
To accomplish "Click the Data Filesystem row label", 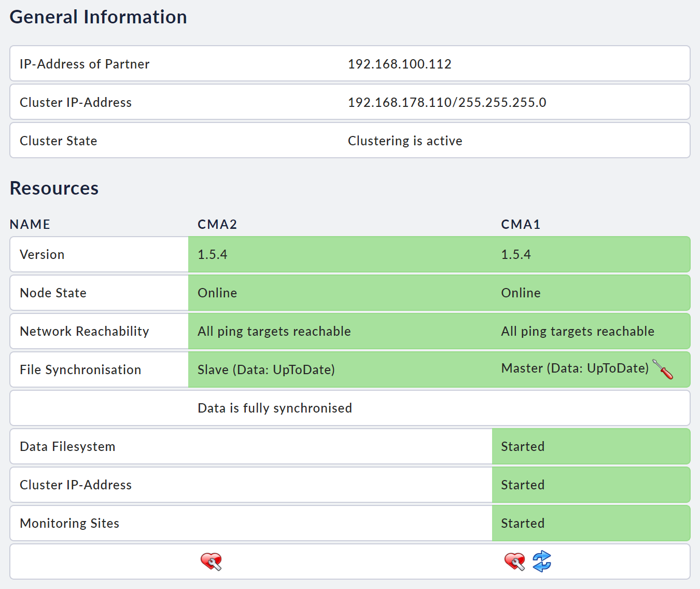I will pyautogui.click(x=67, y=446).
